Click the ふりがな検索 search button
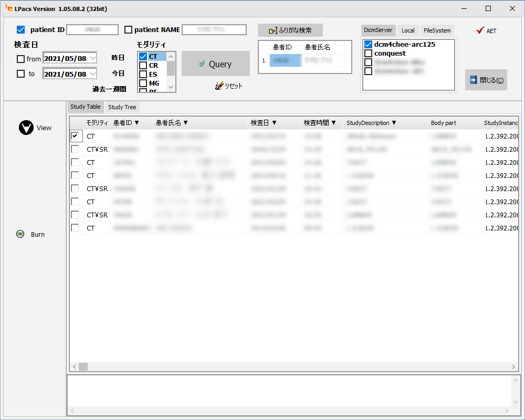This screenshot has height=420, width=525. (290, 30)
